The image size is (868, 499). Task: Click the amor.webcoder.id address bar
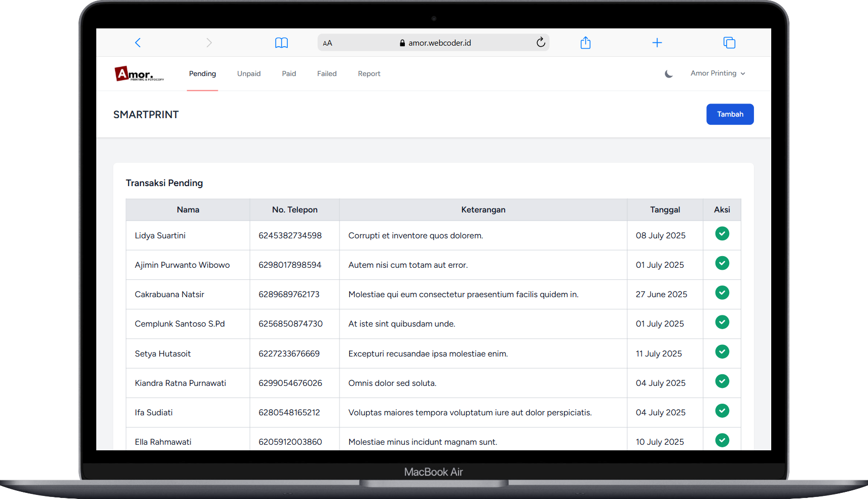tap(434, 43)
